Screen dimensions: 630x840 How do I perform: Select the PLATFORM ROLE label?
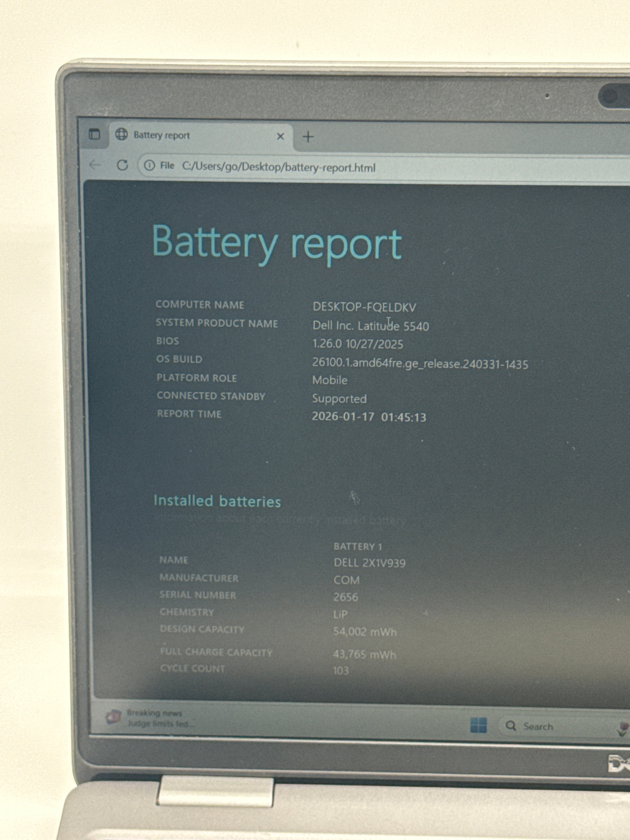pos(197,378)
